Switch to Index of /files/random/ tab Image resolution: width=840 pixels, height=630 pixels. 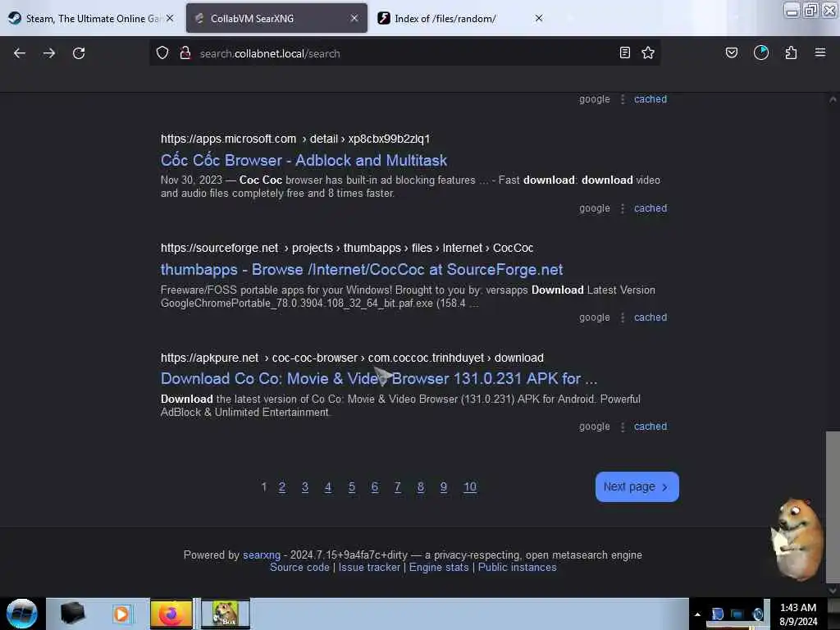pyautogui.click(x=461, y=18)
